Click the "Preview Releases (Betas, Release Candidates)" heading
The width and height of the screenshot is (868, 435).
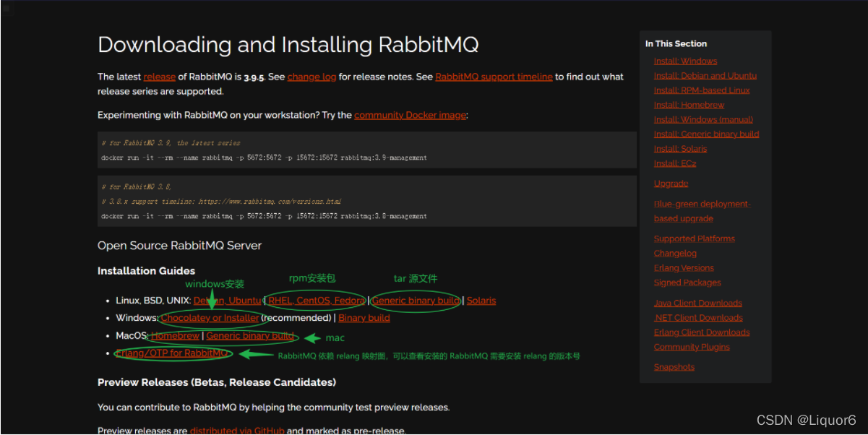pos(217,382)
